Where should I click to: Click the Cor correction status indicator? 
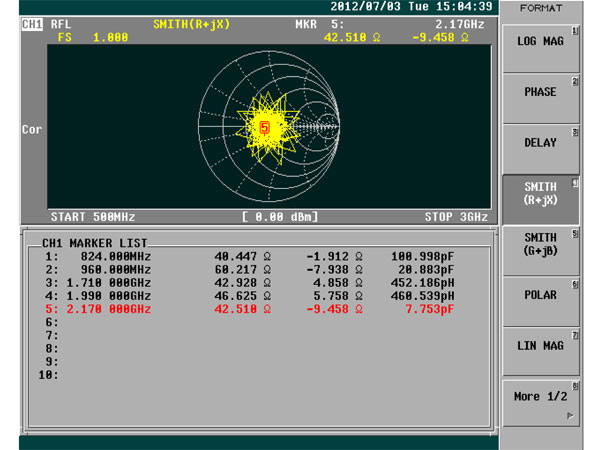pyautogui.click(x=32, y=130)
